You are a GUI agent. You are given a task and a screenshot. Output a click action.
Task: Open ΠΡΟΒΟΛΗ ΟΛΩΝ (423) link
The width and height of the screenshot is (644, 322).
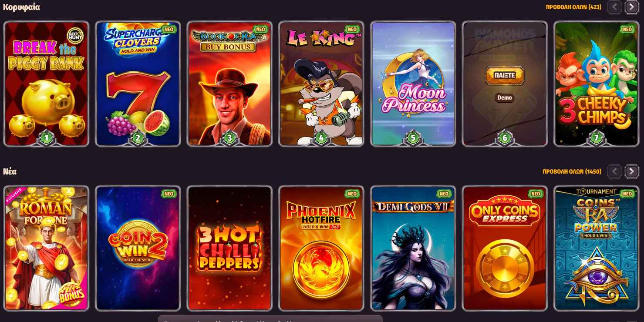click(x=573, y=7)
